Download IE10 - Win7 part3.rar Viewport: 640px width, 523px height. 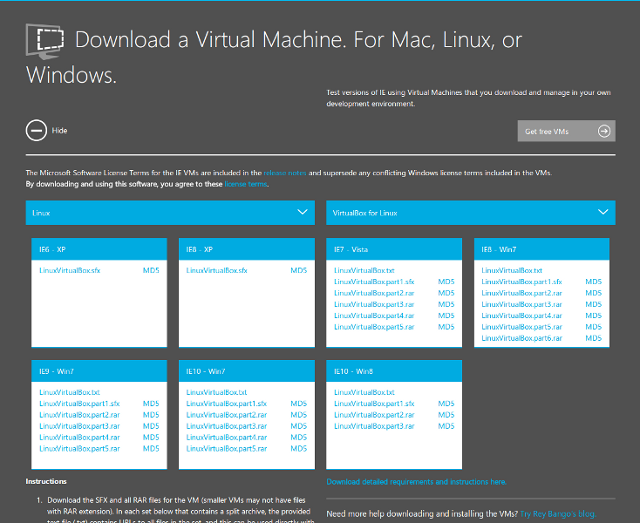[227, 426]
